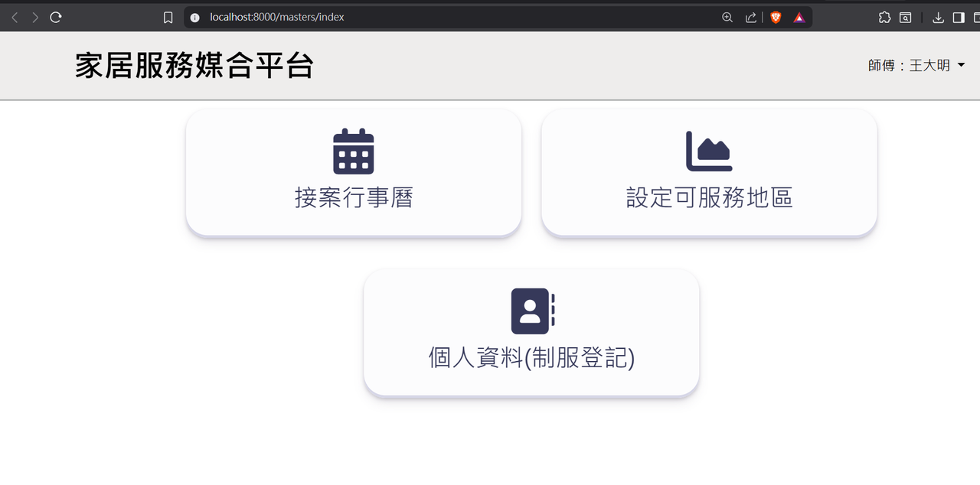Screen dimensions: 980x485
Task: Bookmark this page using the bookmark icon
Action: point(168,17)
